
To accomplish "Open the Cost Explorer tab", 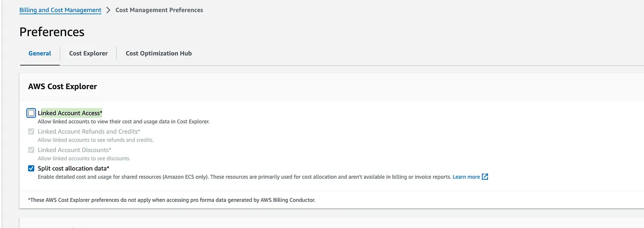I will tap(88, 53).
